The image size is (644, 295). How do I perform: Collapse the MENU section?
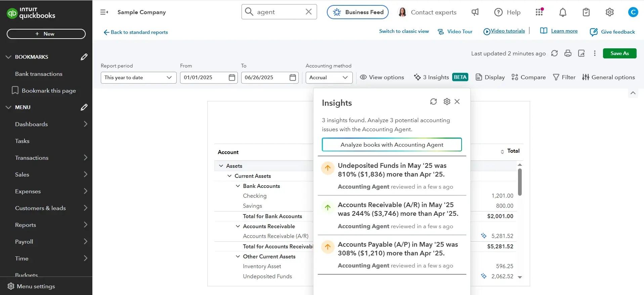(x=8, y=107)
